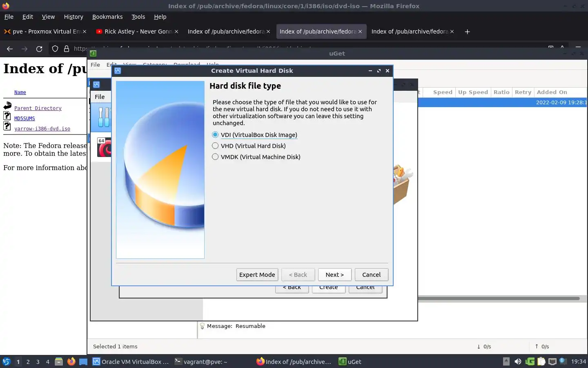The height and width of the screenshot is (368, 588).
Task: Click file icon next to MD5SUMS
Action: point(7,116)
